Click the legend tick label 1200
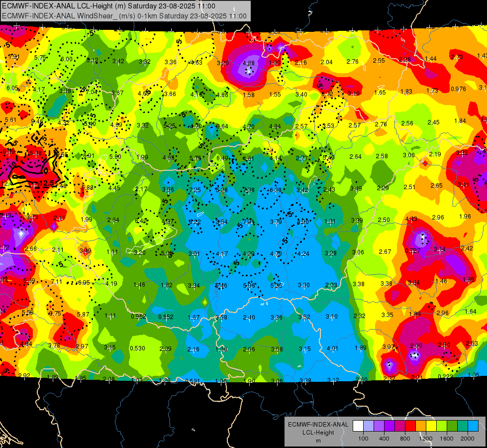 425,439
